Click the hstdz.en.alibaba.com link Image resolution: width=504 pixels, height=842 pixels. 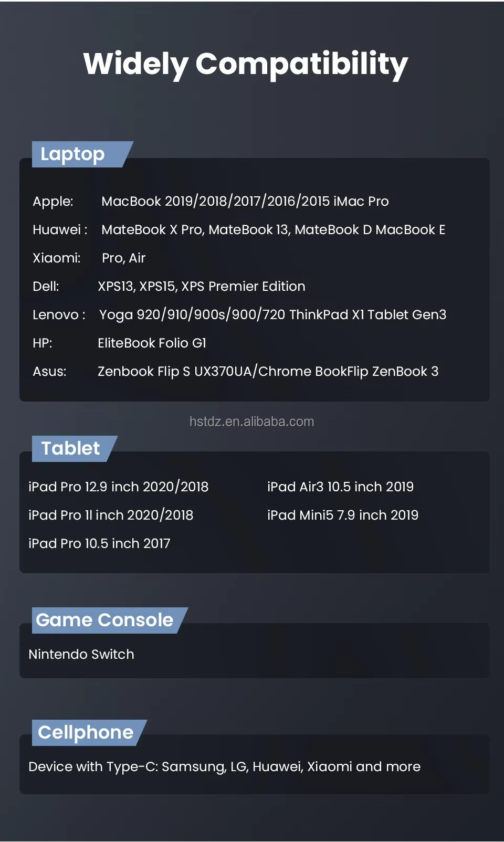click(x=251, y=422)
